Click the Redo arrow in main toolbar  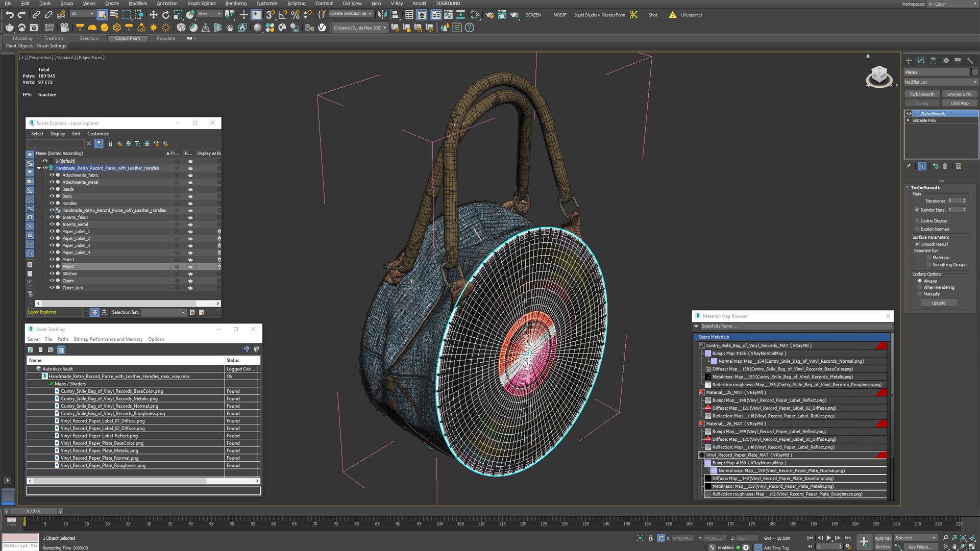pyautogui.click(x=21, y=15)
